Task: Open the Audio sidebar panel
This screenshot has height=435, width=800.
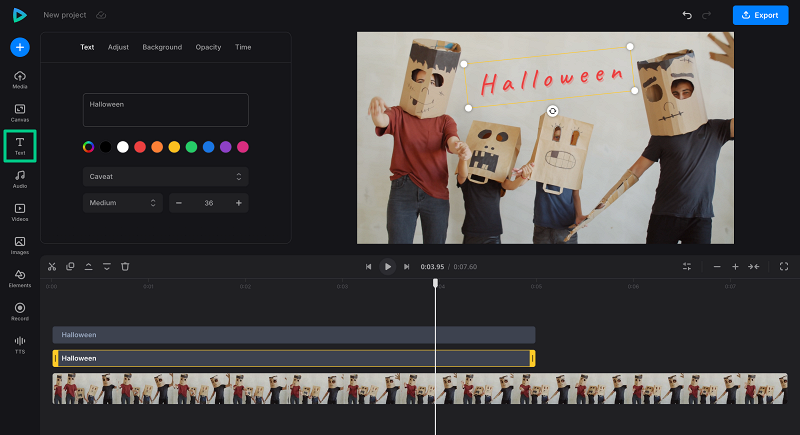Action: pyautogui.click(x=20, y=179)
